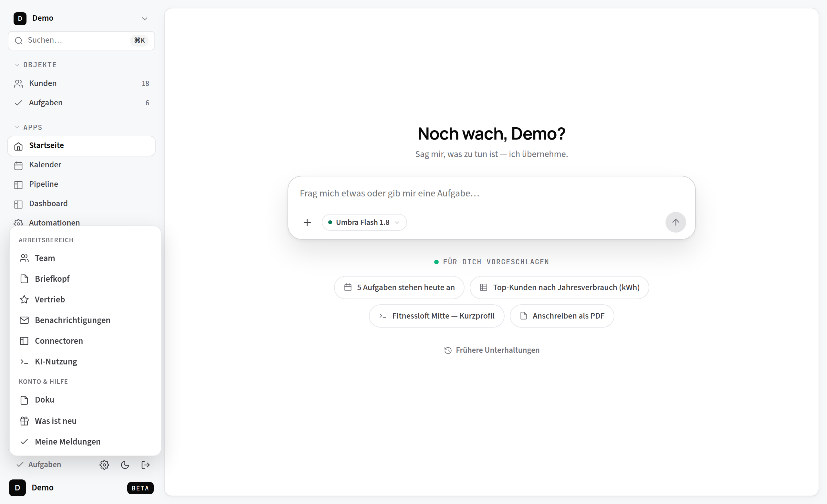Click the magnifier icon in the search field
This screenshot has width=827, height=504.
tap(19, 41)
